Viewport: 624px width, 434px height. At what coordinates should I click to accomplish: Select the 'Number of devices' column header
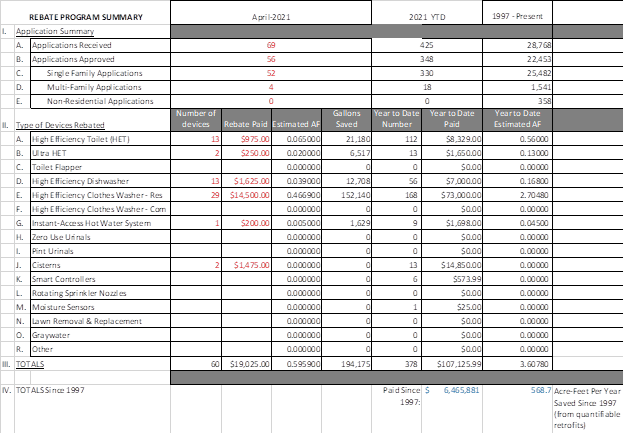click(x=196, y=119)
